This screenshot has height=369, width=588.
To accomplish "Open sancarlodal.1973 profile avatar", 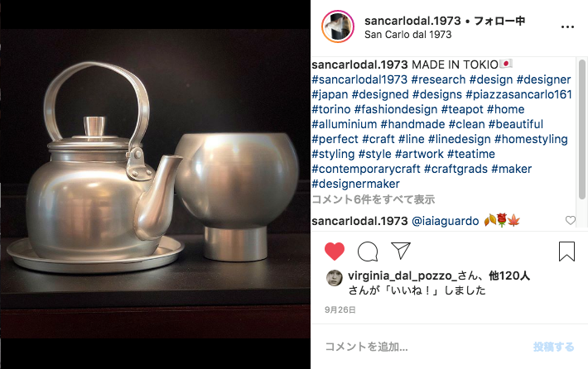I will 338,26.
